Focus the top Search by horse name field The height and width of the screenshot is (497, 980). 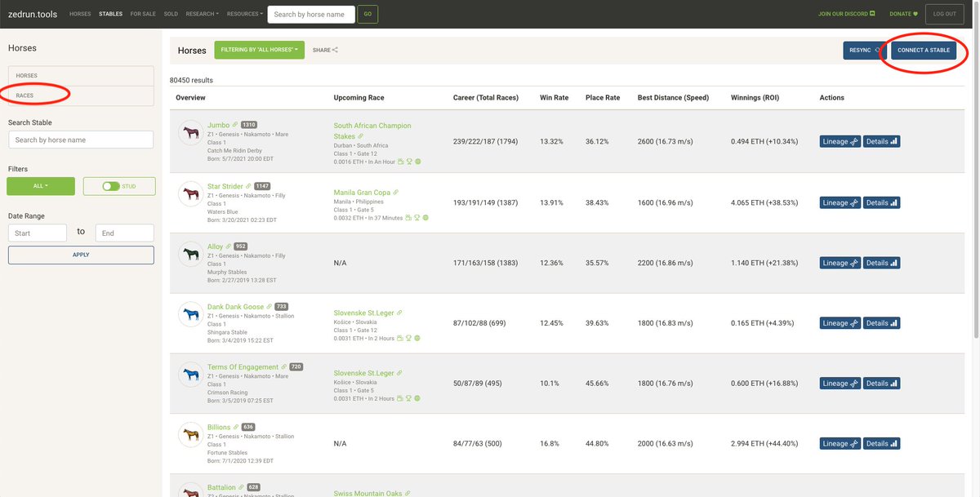click(x=311, y=14)
